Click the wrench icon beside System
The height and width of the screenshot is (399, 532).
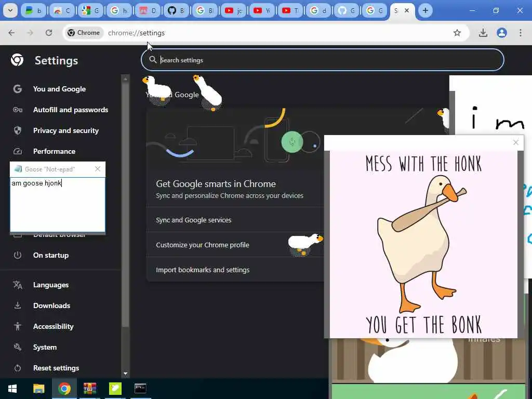click(x=17, y=347)
